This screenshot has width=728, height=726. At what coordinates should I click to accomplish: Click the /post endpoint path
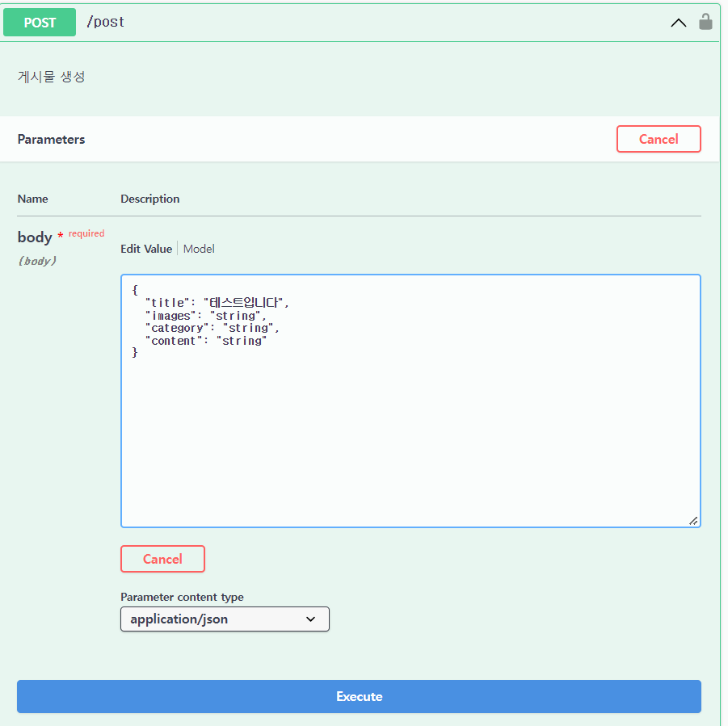click(x=105, y=22)
